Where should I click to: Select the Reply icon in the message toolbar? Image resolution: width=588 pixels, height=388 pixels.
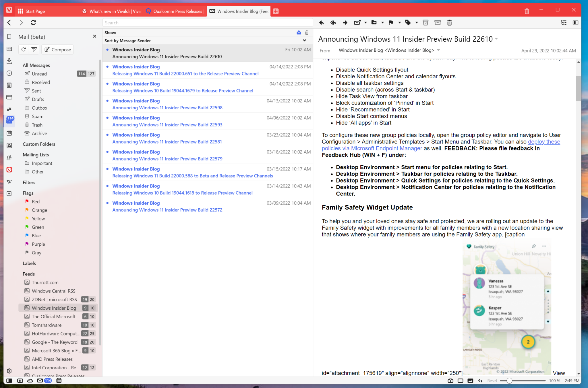click(321, 22)
